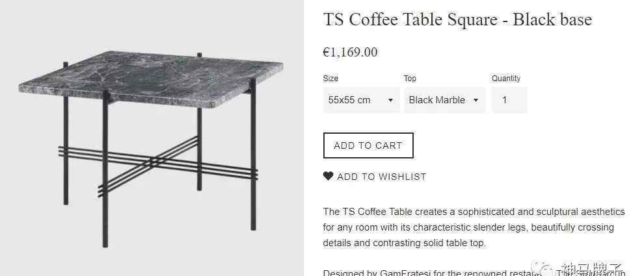644x276 pixels.
Task: Open the Size dropdown showing 55x55 cm
Action: 361,100
